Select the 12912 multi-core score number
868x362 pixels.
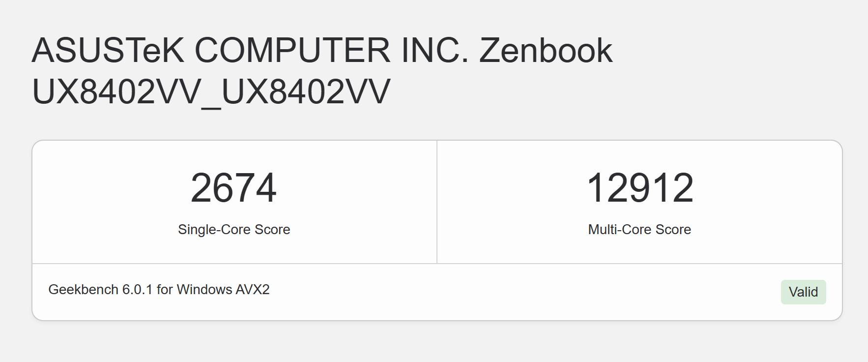click(x=639, y=188)
